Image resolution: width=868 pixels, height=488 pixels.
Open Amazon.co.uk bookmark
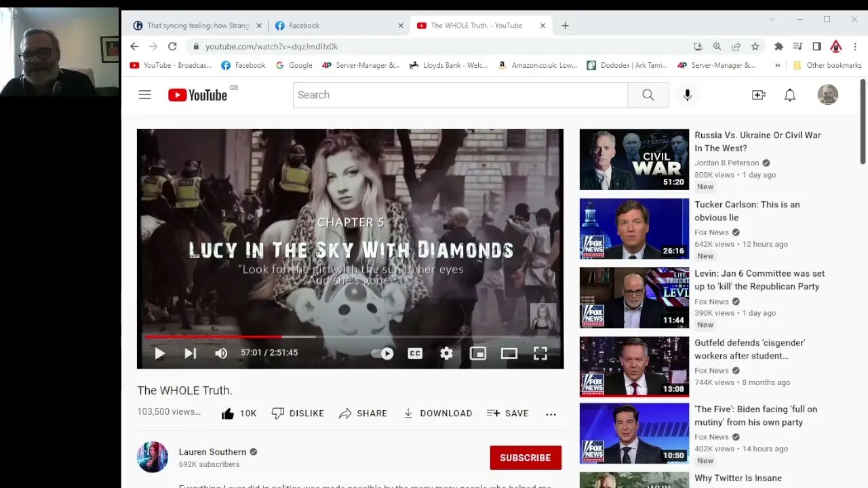point(538,65)
